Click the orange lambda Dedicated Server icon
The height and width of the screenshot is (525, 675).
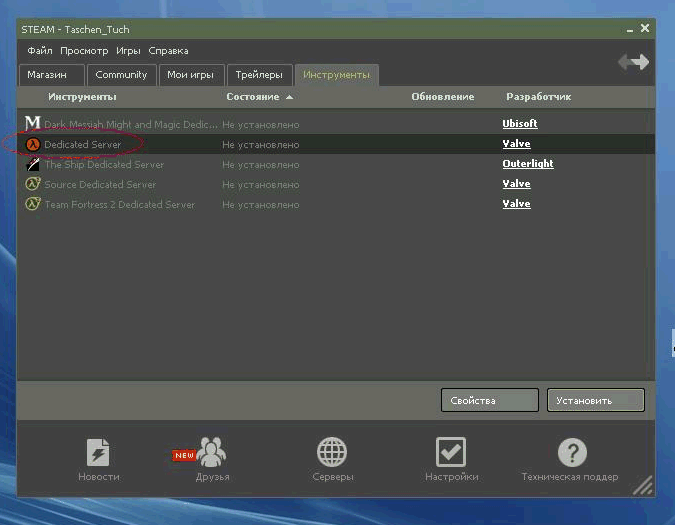(33, 144)
